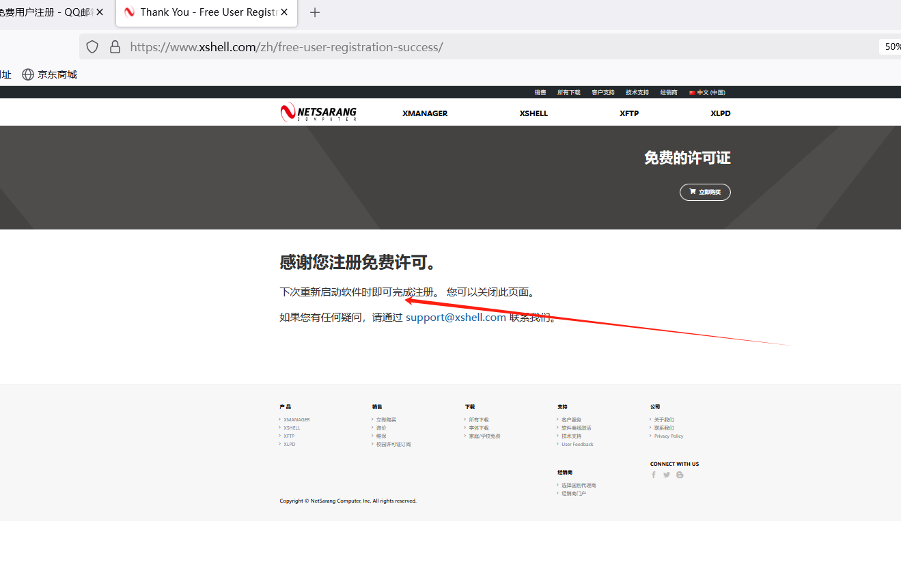Open 所有下载 in the top bar

point(569,92)
